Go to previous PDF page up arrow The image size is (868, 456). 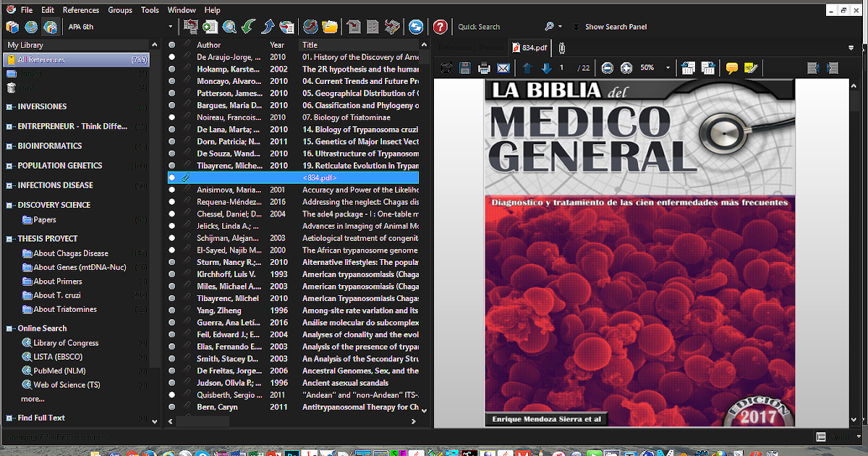527,68
